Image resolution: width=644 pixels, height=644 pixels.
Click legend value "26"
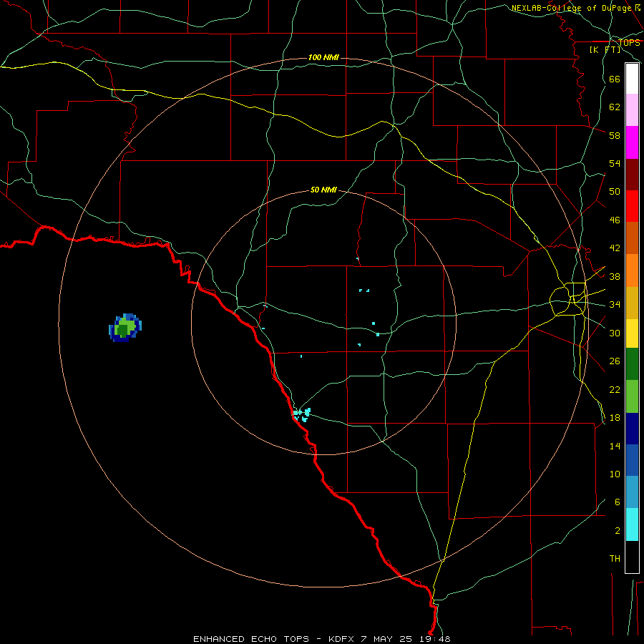pyautogui.click(x=615, y=361)
